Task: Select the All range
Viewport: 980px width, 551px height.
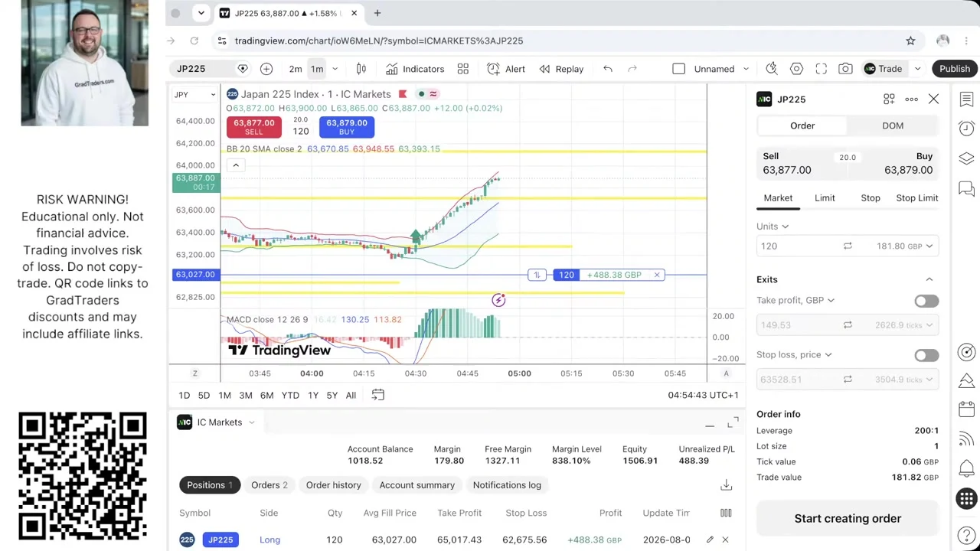Action: pyautogui.click(x=351, y=395)
